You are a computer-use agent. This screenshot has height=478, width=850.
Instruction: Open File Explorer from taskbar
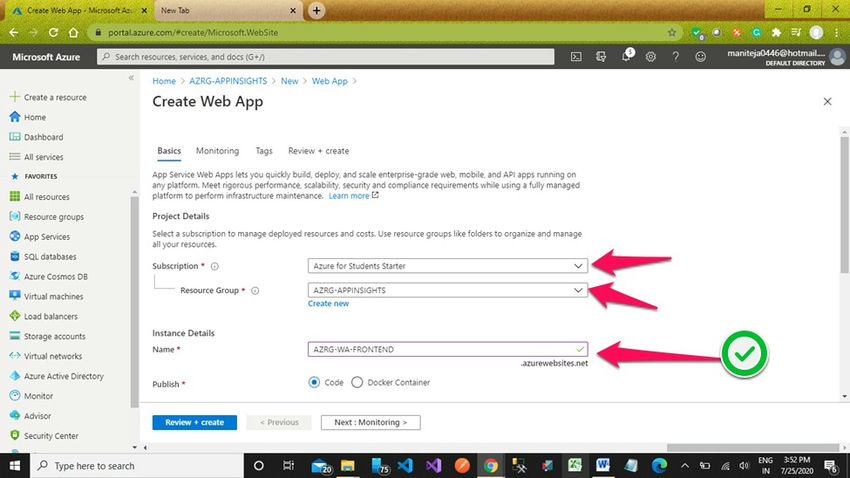(347, 466)
